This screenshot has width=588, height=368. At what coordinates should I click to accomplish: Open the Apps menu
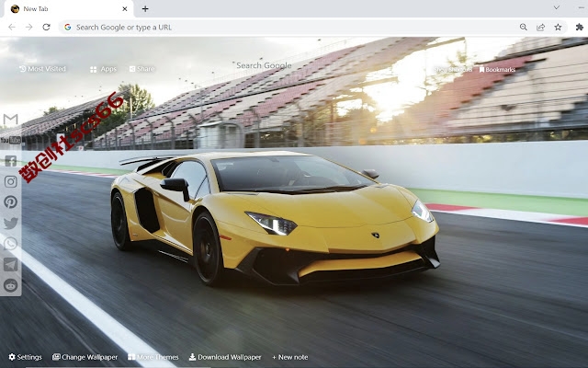coord(104,69)
